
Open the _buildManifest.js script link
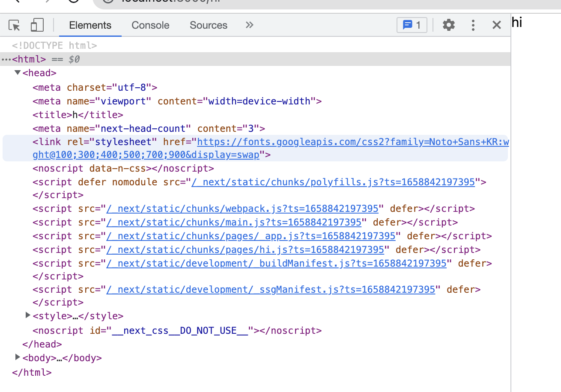(x=276, y=263)
